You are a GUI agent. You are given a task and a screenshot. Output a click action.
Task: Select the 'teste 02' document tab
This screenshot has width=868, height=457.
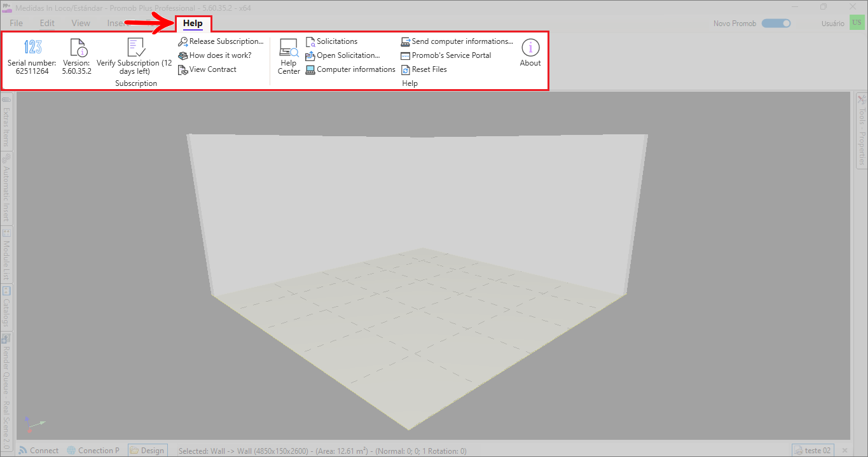click(x=812, y=450)
